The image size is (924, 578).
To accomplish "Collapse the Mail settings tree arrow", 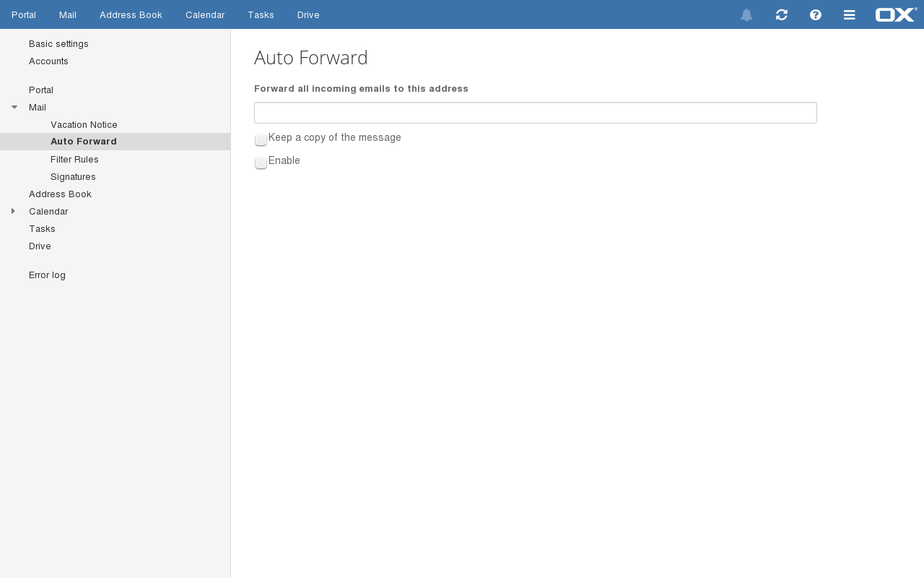I will click(x=14, y=107).
